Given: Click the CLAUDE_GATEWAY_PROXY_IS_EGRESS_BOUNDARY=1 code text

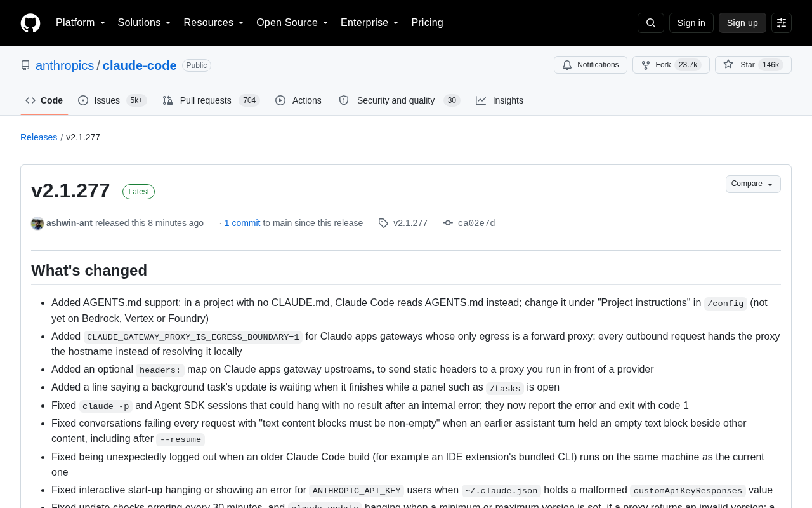Looking at the screenshot, I should click(193, 337).
